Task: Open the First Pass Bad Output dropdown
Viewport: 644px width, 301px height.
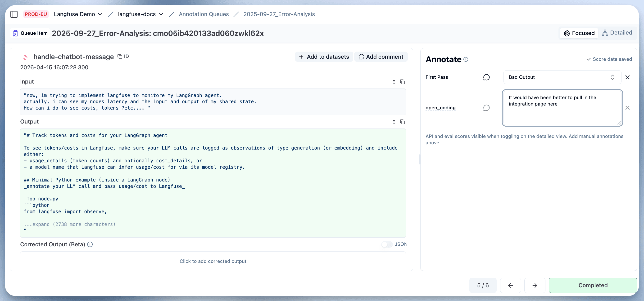Action: (x=562, y=77)
